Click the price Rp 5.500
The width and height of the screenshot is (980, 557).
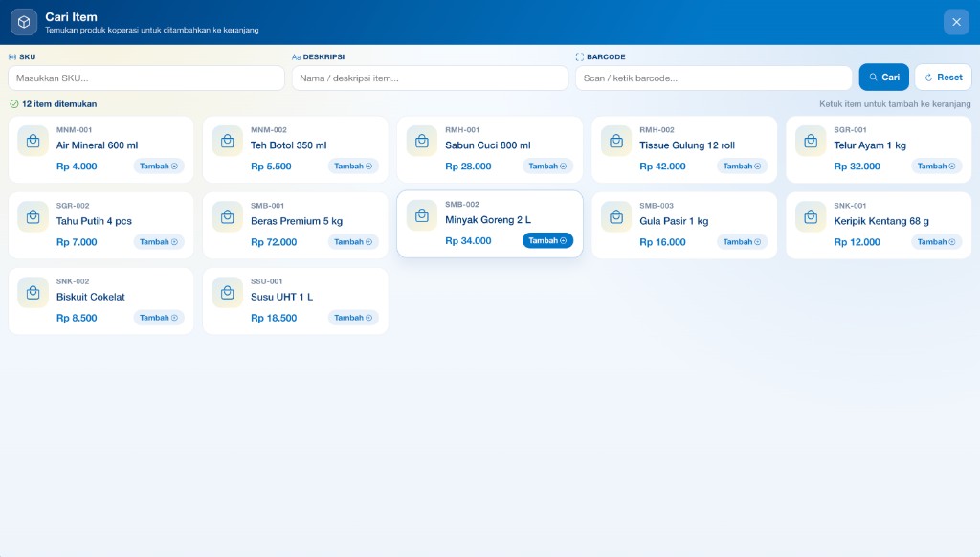[271, 167]
